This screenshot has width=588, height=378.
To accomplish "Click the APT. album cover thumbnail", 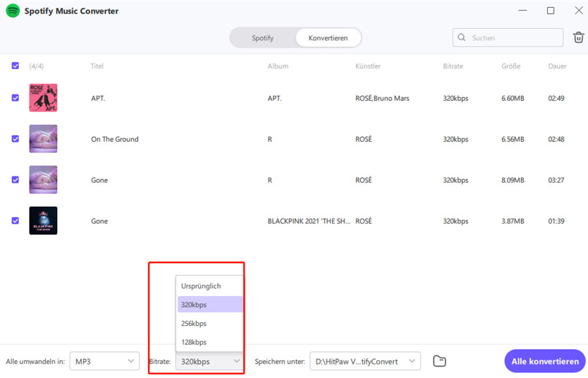I will click(43, 98).
